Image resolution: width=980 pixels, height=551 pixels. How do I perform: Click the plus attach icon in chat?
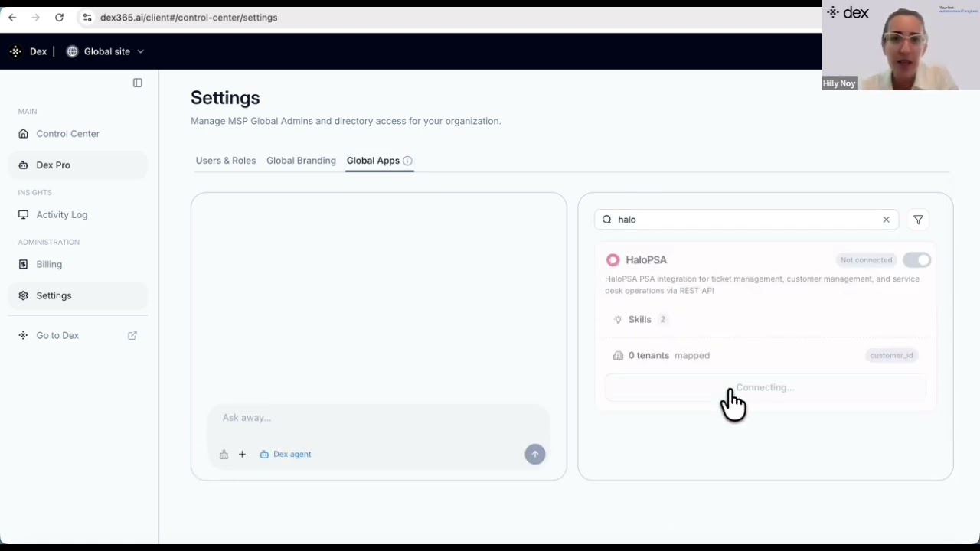coord(242,454)
